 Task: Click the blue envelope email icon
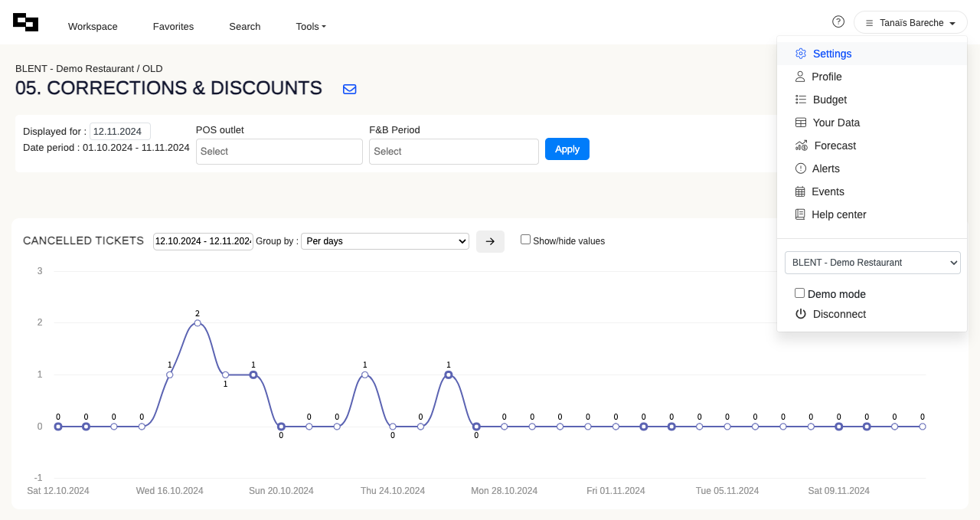coord(349,89)
